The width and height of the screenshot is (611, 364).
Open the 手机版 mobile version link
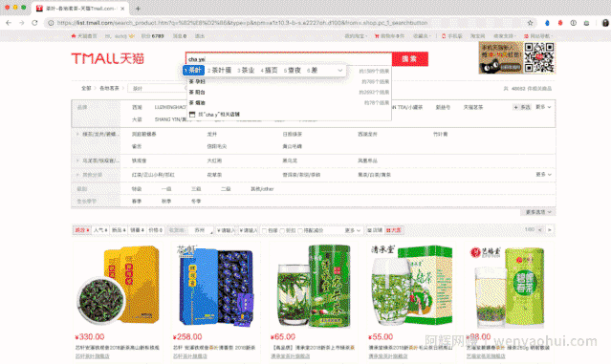(x=451, y=35)
